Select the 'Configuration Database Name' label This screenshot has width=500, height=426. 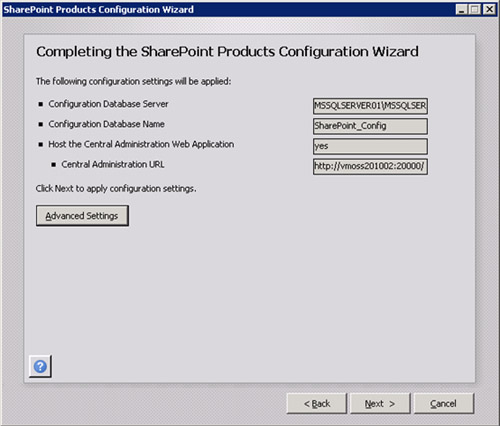(106, 124)
